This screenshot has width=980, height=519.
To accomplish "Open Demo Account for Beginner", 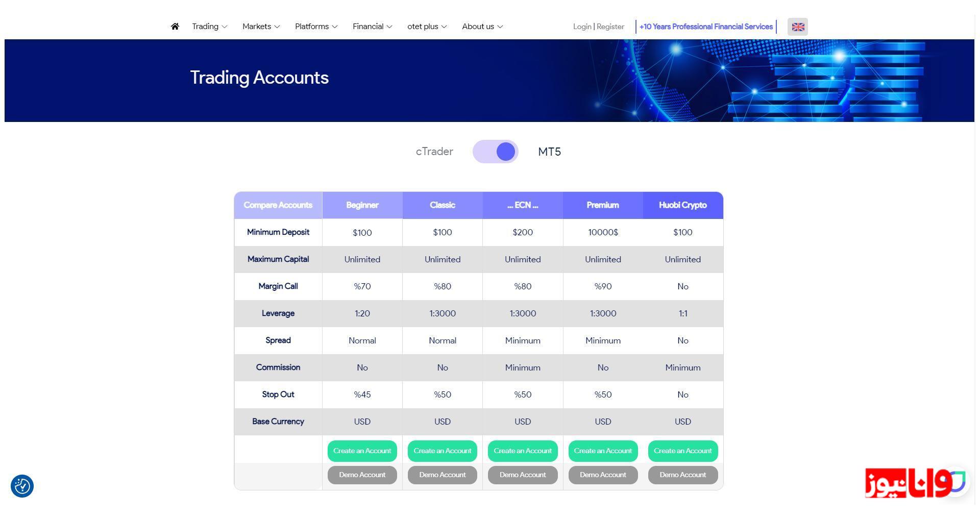I will click(x=362, y=475).
